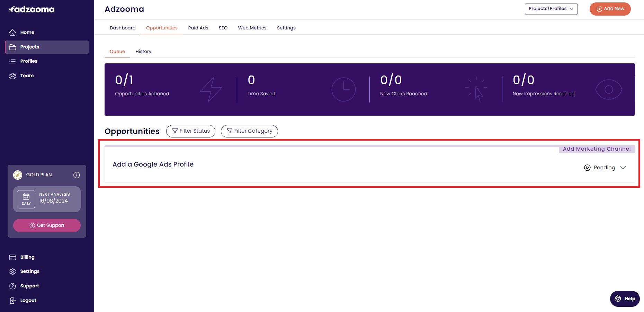Click the Gold Plan info icon
The image size is (644, 312).
pyautogui.click(x=77, y=175)
